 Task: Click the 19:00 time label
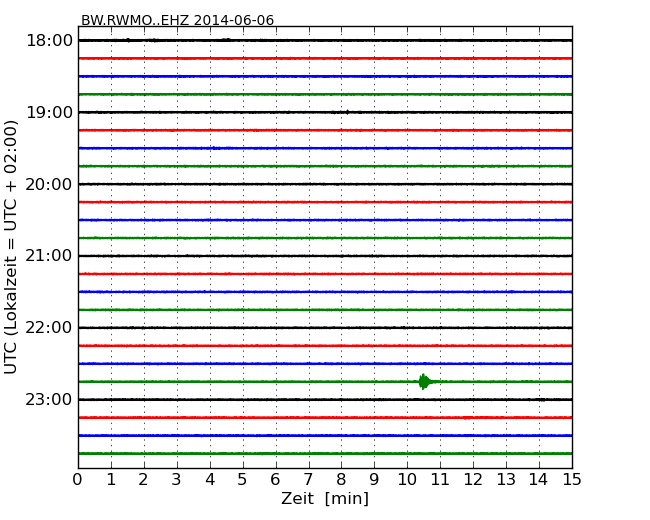click(x=49, y=112)
